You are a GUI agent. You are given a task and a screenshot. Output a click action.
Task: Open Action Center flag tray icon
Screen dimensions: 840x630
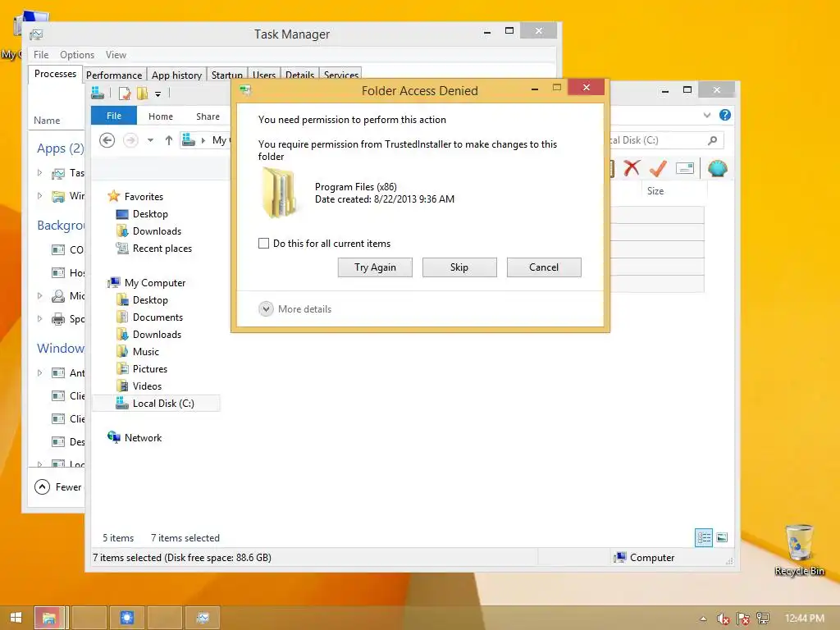pyautogui.click(x=743, y=619)
